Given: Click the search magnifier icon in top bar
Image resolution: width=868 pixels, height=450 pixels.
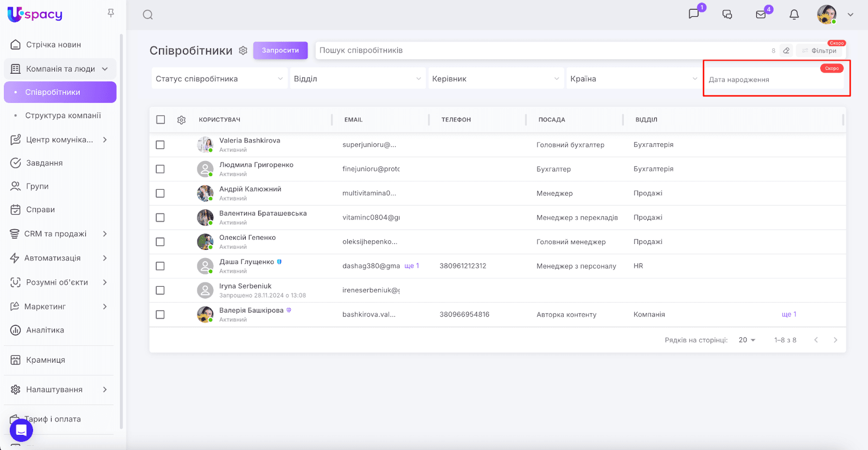Looking at the screenshot, I should [148, 15].
